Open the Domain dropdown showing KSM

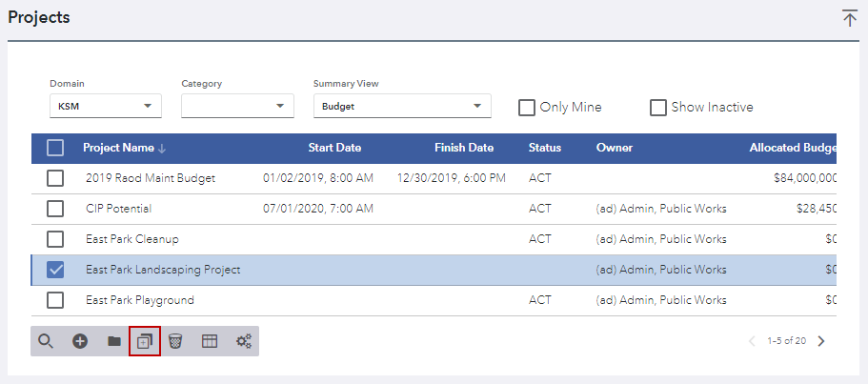coord(105,106)
